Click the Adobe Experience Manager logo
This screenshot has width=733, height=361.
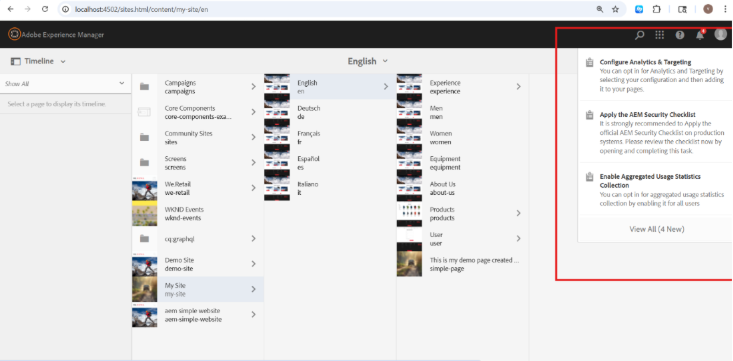point(14,35)
